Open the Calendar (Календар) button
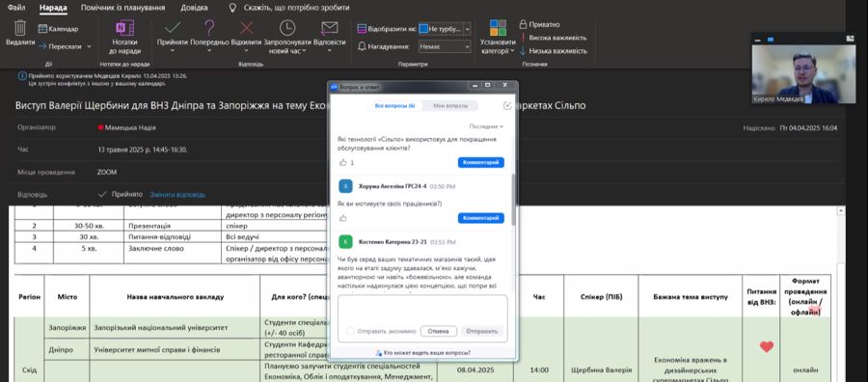Screen dimensions: 868x382 pos(58,29)
